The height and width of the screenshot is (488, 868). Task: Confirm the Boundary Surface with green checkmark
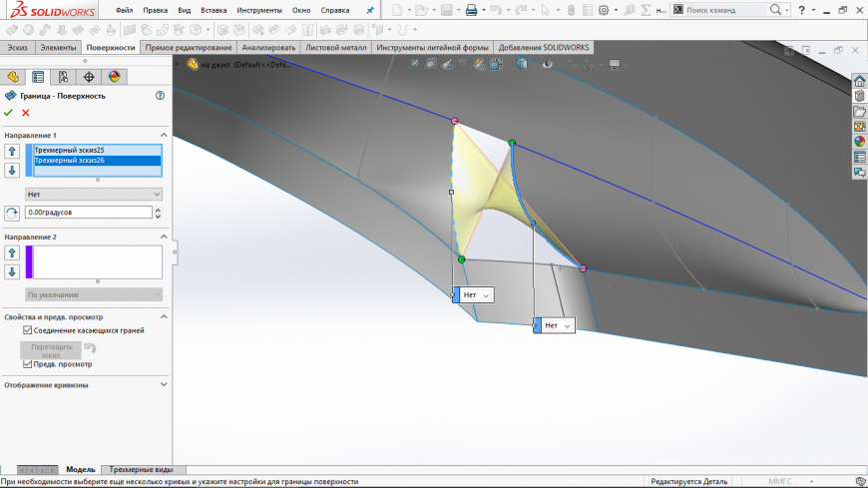(8, 113)
